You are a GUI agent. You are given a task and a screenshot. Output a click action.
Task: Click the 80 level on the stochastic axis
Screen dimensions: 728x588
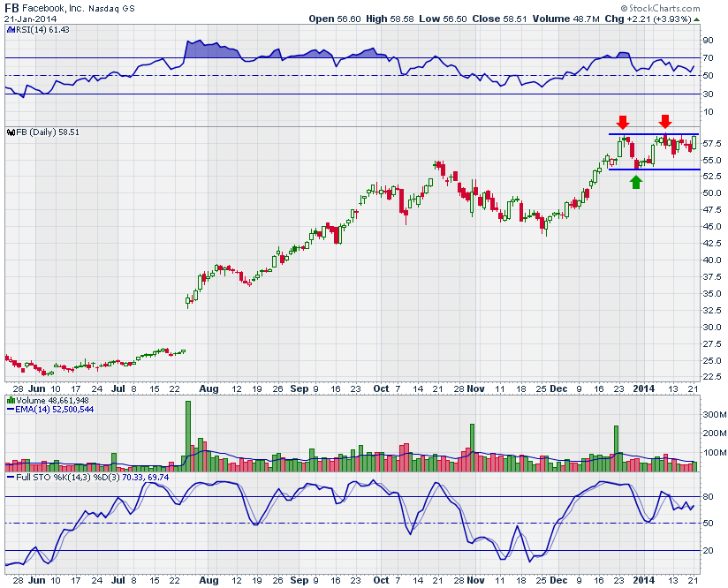pyautogui.click(x=708, y=496)
